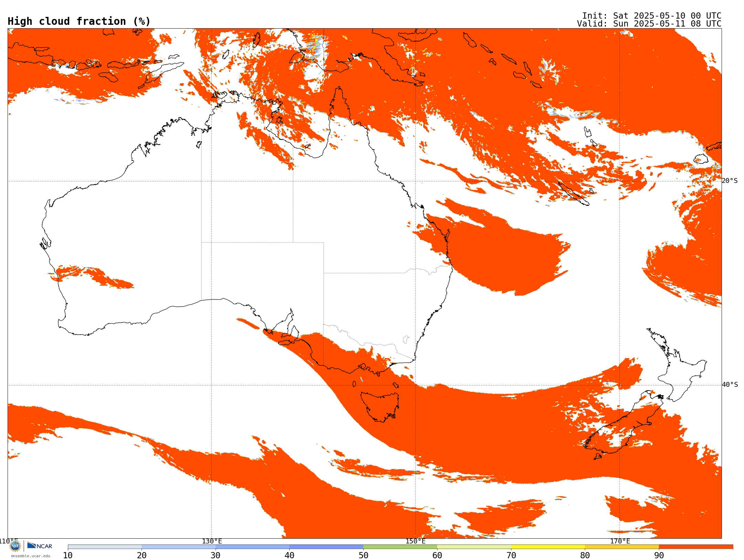
Task: Select the 60–70 pale yellow-green colorbar segment
Action: click(x=474, y=547)
